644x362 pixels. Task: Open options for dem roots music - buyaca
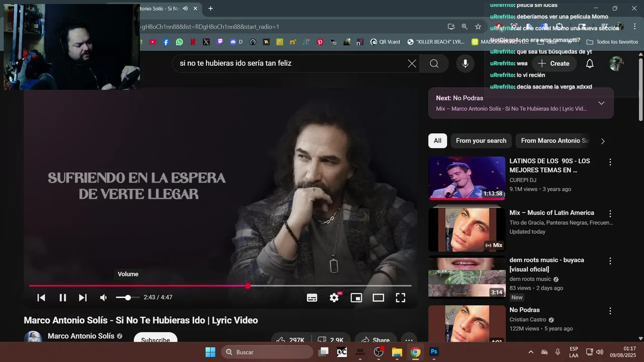[x=610, y=261]
